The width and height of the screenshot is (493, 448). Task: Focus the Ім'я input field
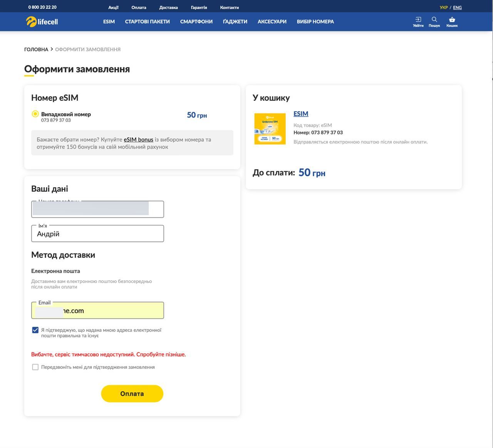click(x=97, y=234)
